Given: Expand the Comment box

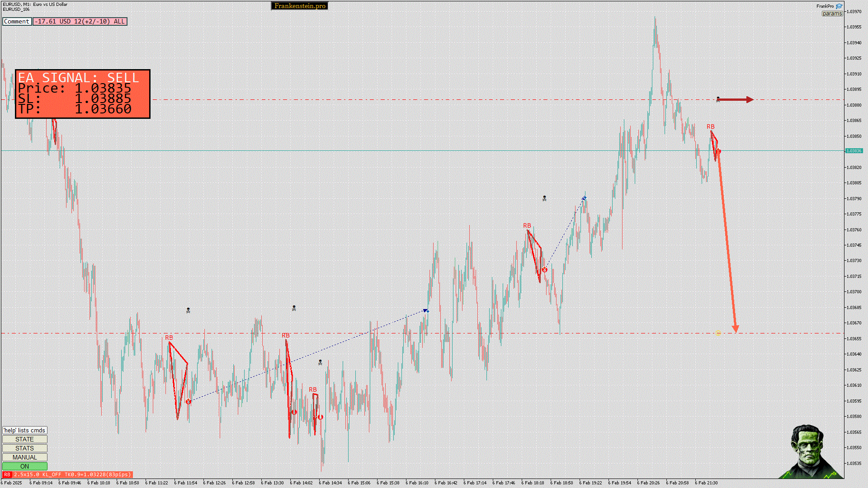Looking at the screenshot, I should (17, 21).
